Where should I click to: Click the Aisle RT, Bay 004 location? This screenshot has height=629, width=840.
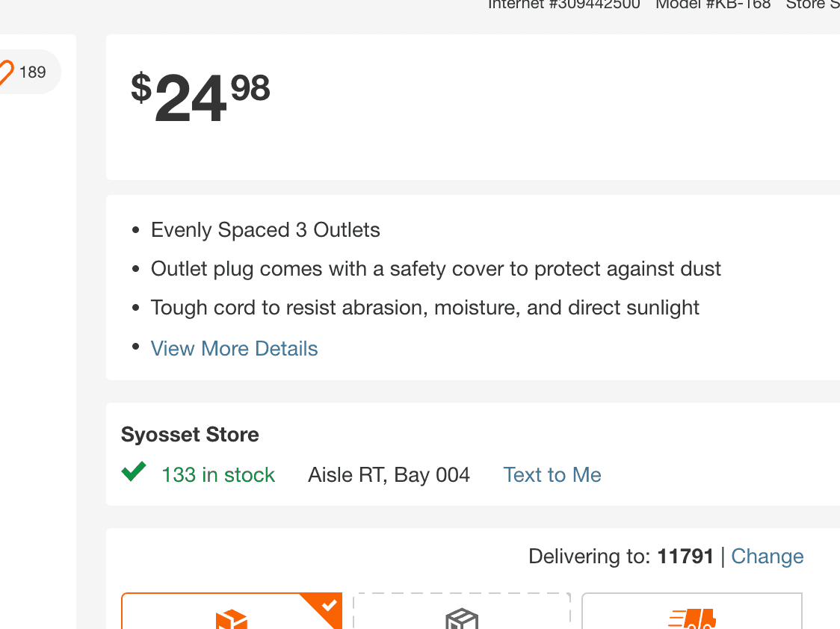point(389,475)
